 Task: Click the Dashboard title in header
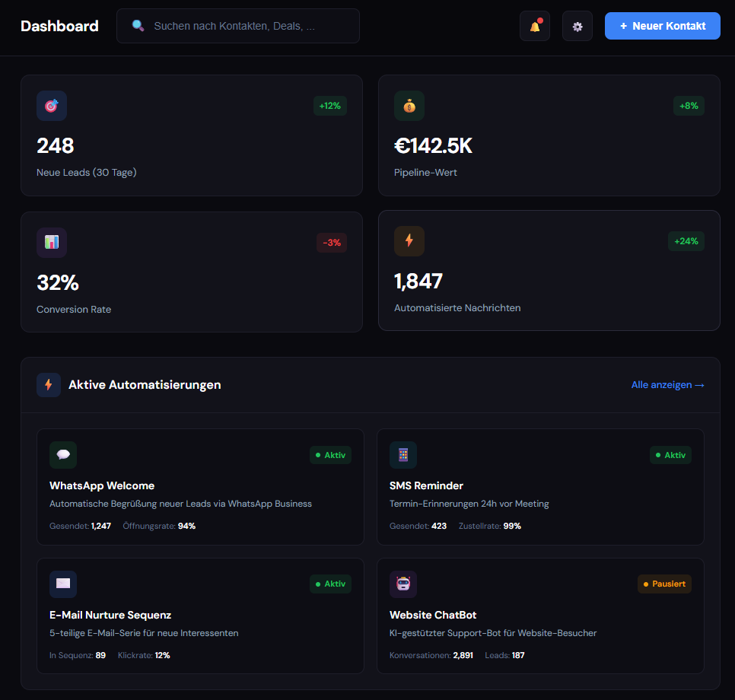(59, 26)
